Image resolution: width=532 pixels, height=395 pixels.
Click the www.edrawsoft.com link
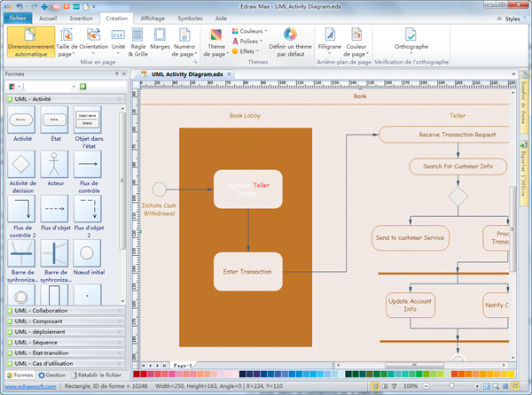tap(30, 386)
